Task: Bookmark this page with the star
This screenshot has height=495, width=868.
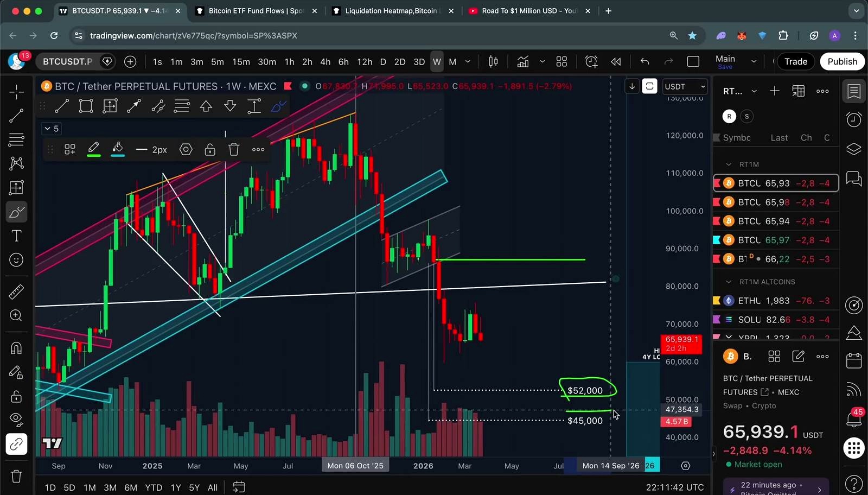Action: tap(692, 35)
